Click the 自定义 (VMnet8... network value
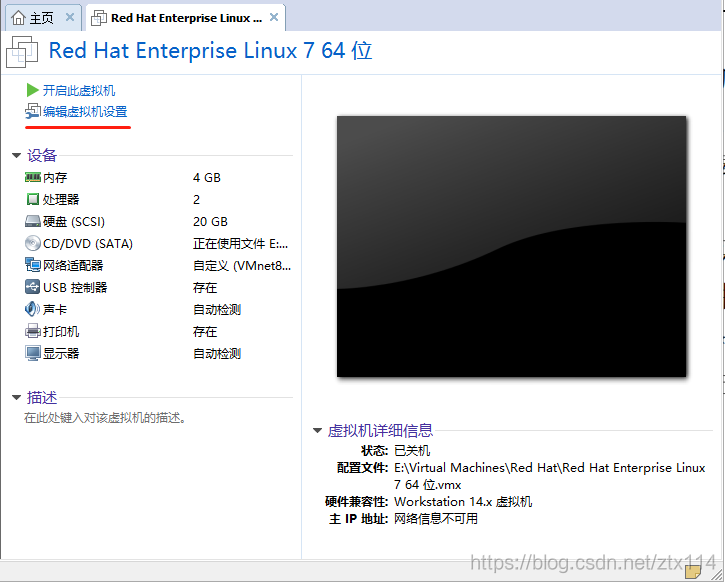725x583 pixels. [242, 265]
